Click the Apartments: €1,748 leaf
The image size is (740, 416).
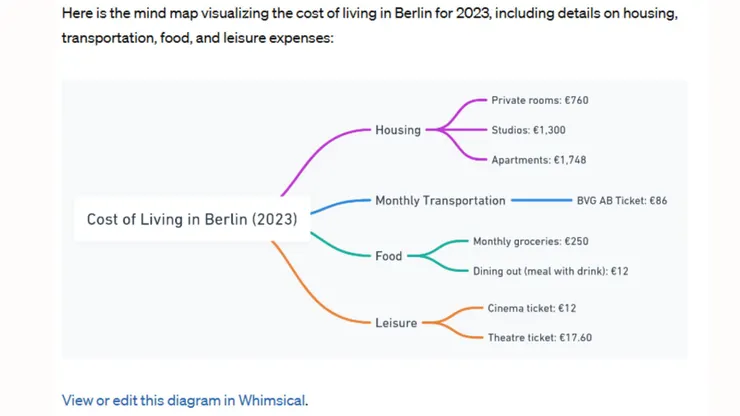pos(538,160)
